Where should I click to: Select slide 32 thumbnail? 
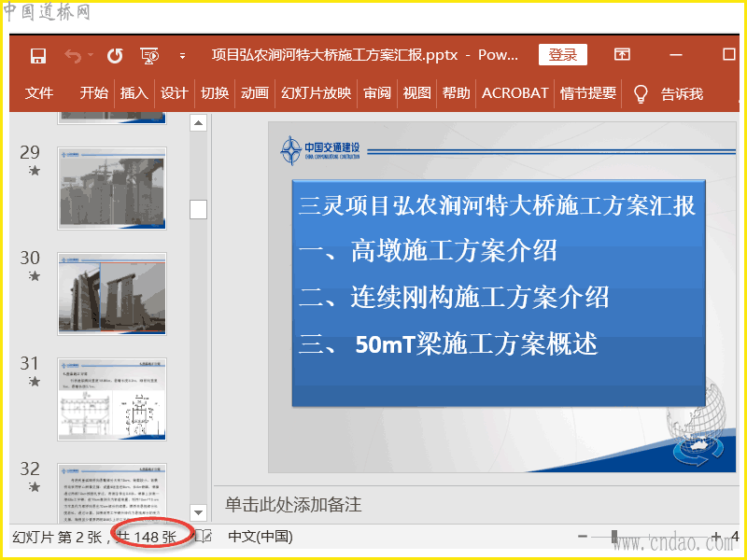point(112,494)
